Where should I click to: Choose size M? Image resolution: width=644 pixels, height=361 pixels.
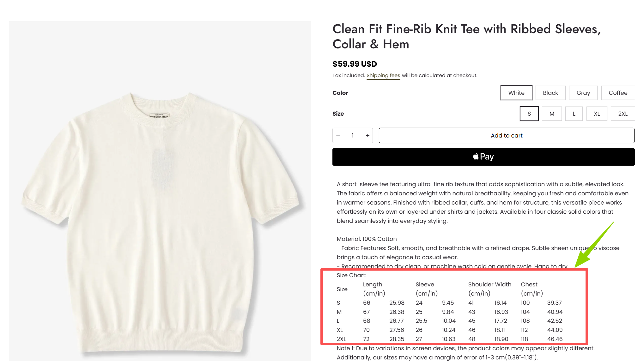point(552,114)
